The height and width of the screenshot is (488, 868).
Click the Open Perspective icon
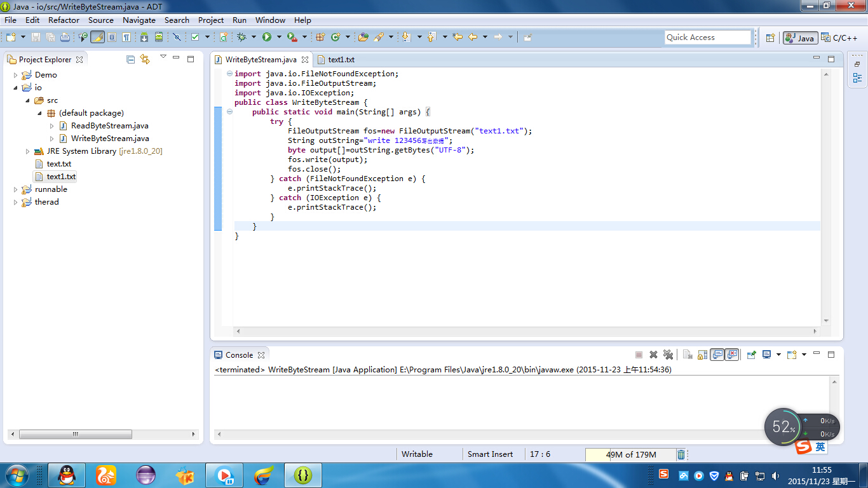tap(770, 37)
